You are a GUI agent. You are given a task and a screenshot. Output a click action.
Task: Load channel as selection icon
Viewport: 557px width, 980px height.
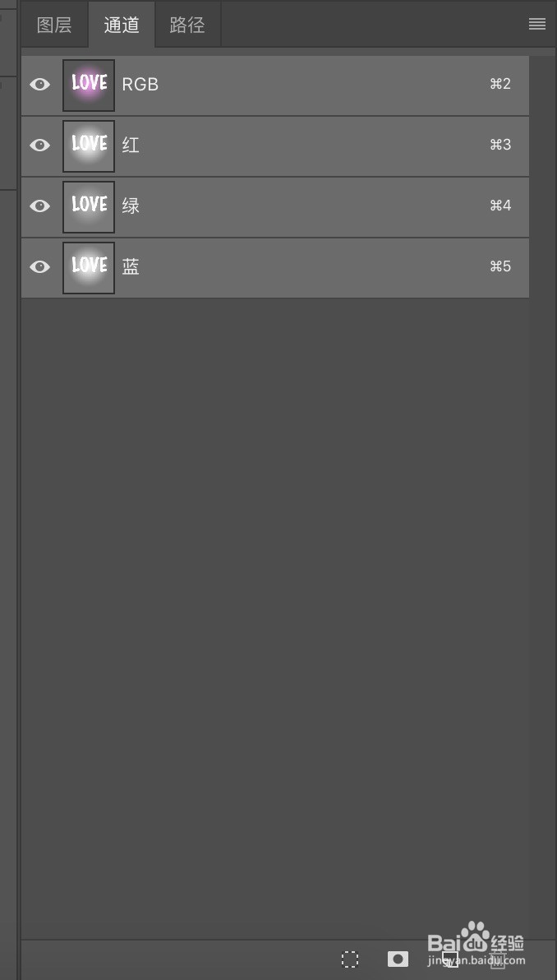point(350,959)
